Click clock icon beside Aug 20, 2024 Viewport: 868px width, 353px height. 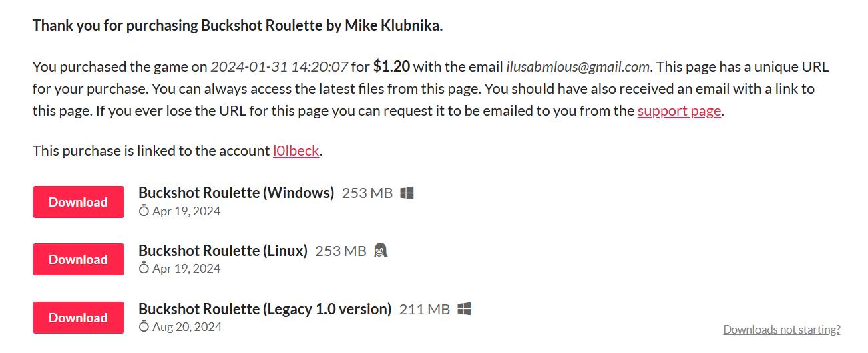[144, 326]
